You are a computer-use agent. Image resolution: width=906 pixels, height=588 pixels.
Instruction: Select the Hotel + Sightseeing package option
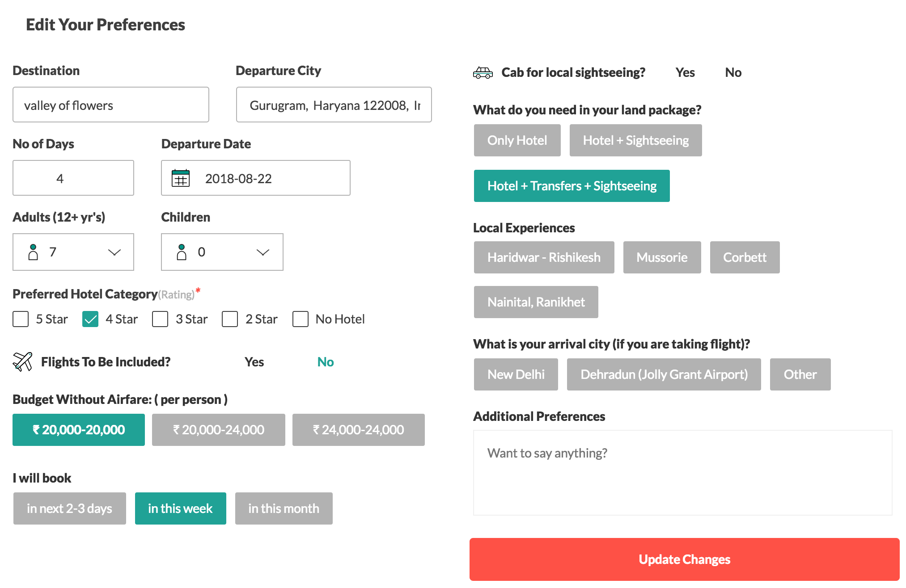tap(635, 140)
